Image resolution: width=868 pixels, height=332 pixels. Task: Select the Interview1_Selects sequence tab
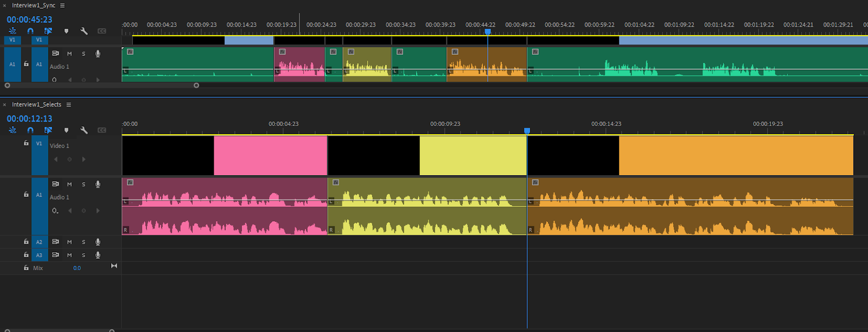click(37, 105)
